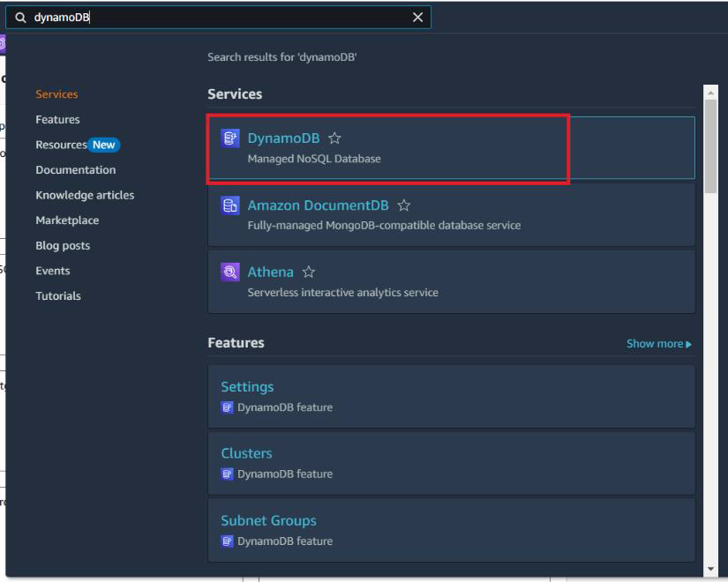Clear search with the X icon
Screen dimensions: 728x582
pyautogui.click(x=417, y=19)
